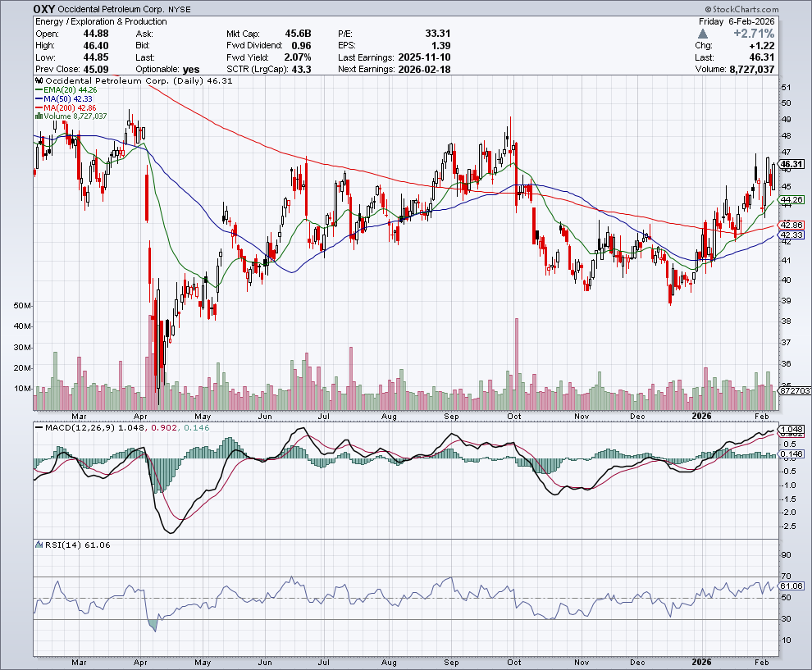Click the 61.06 RSI axis tag
This screenshot has width=812, height=670.
791,586
